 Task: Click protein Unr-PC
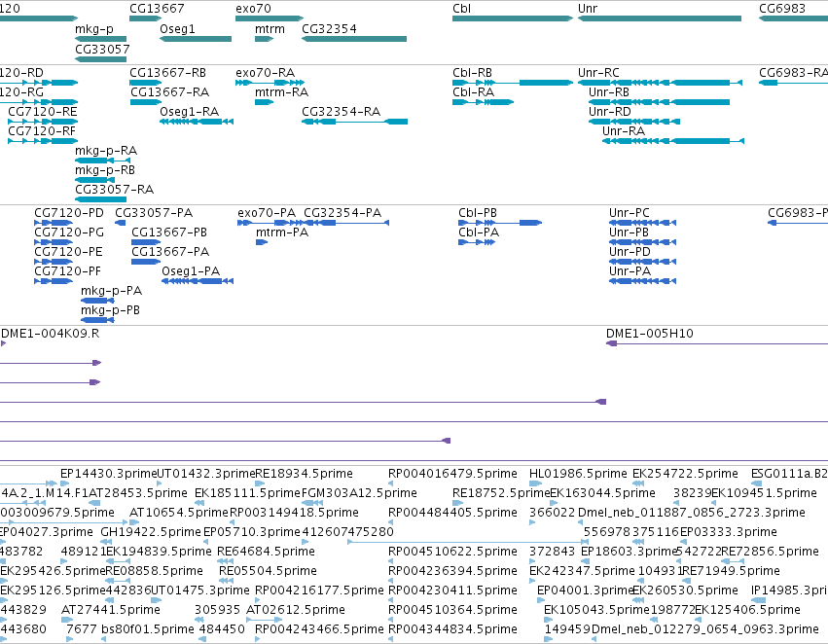(x=629, y=213)
